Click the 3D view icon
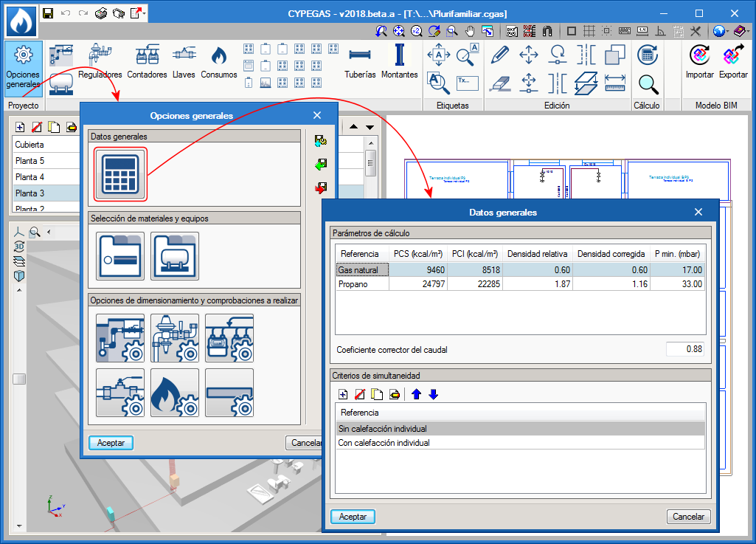Image resolution: width=756 pixels, height=544 pixels. coord(18,247)
